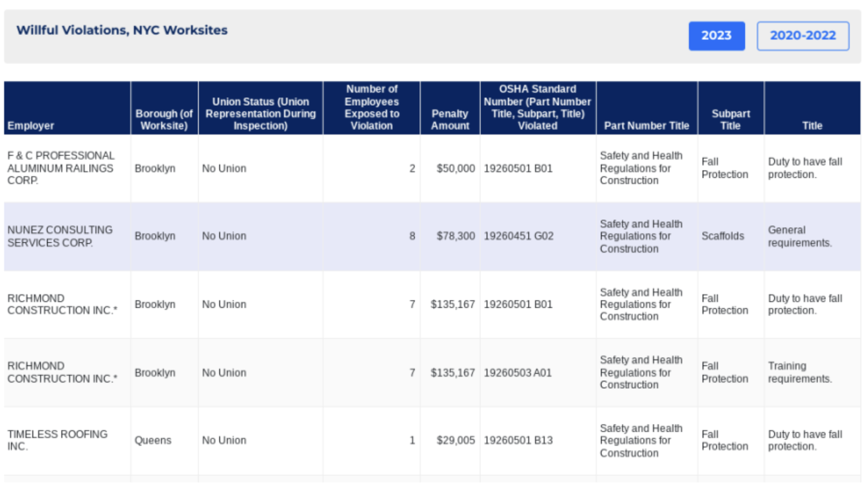
Task: Click the last Title column header
Action: (812, 125)
